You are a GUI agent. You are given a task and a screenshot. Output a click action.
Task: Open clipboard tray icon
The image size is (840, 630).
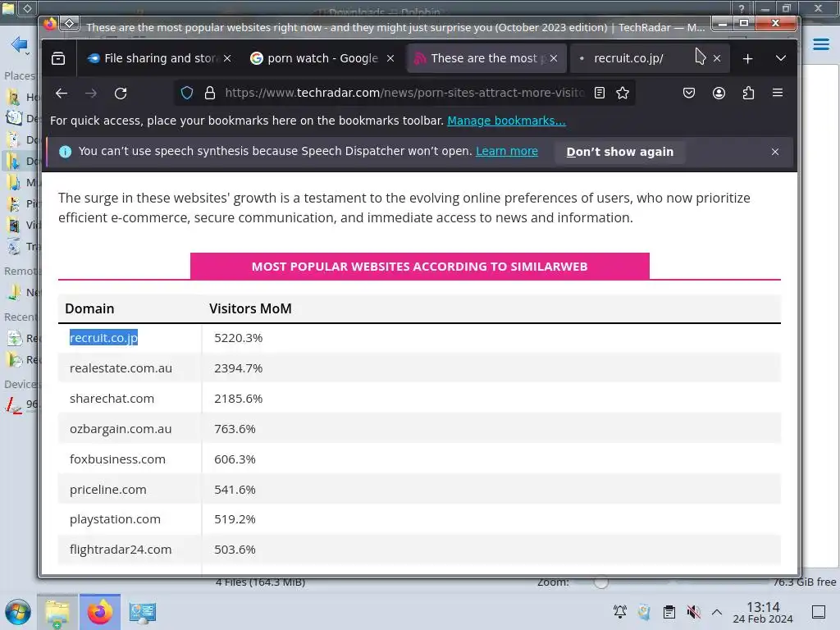[669, 612]
